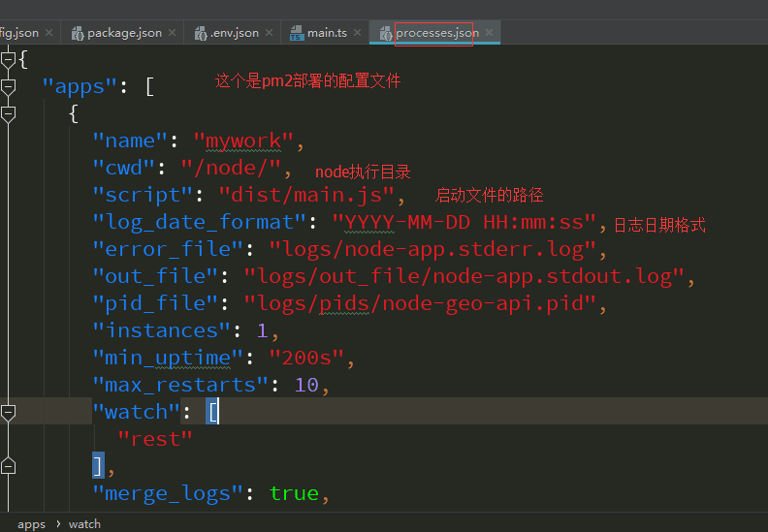Select the .env.json tab

pos(235,33)
